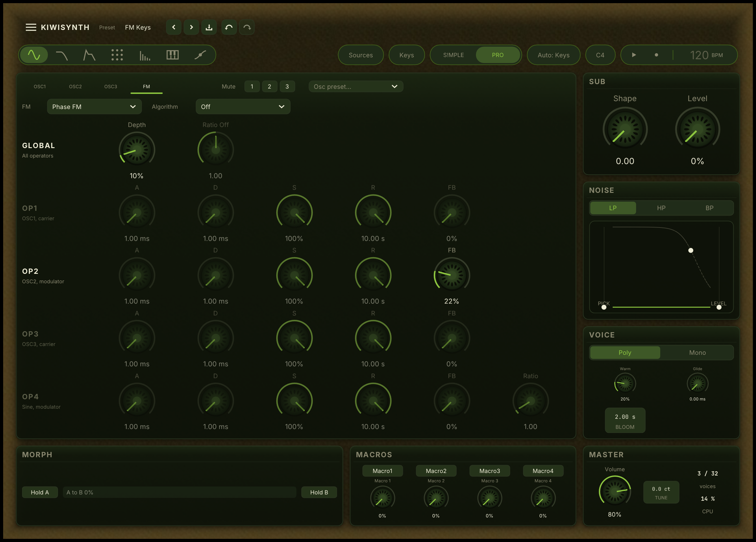Screen dimensions: 756x542
Task: Click the Sources button
Action: [x=361, y=55]
